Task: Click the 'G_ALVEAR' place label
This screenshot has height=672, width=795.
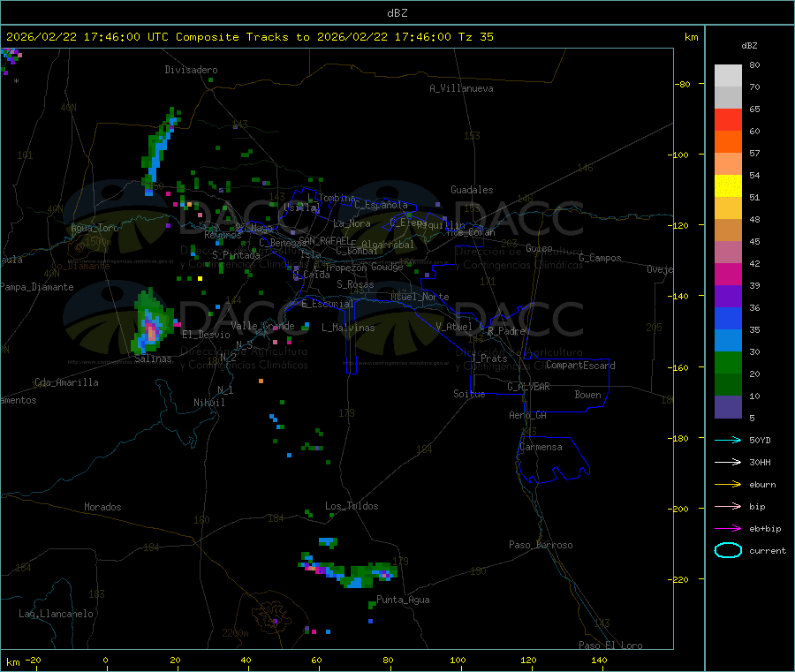Action: pyautogui.click(x=528, y=387)
